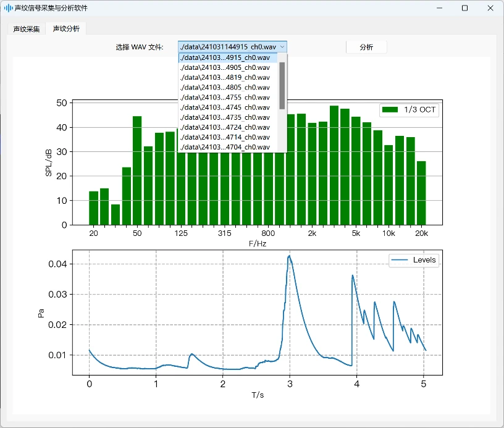Click the green 1/3 OCT legend swatch
This screenshot has height=428, width=504.
point(390,109)
